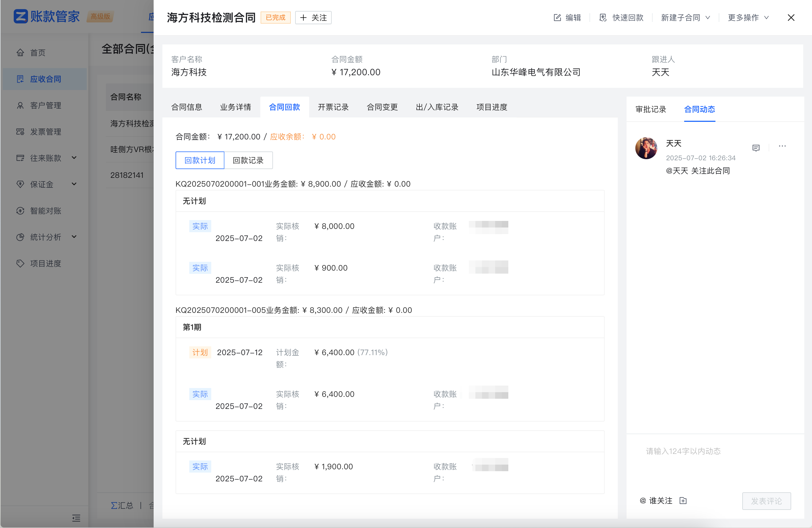
Task: Click the ¥ 1,900.00 实际核销 amount
Action: pyautogui.click(x=334, y=466)
